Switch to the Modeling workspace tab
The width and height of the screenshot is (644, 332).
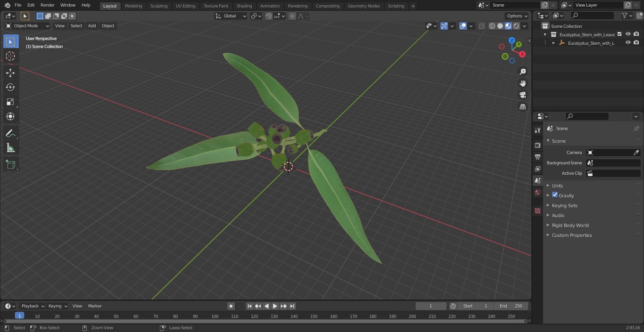click(133, 6)
